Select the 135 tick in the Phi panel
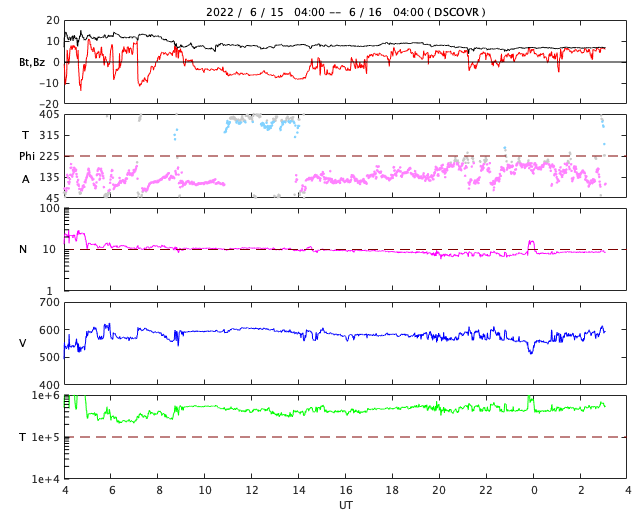 click(x=49, y=177)
